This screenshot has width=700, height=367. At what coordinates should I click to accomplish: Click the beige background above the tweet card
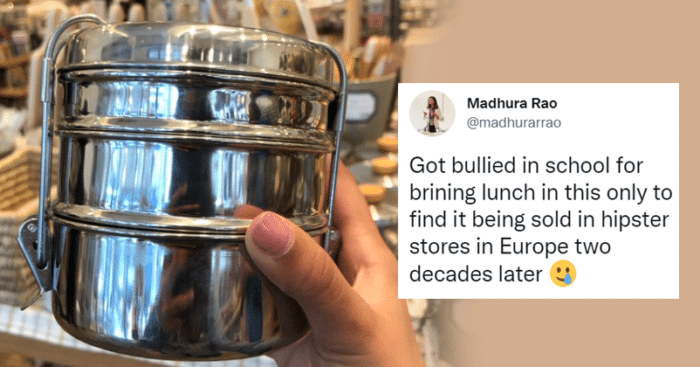click(558, 40)
